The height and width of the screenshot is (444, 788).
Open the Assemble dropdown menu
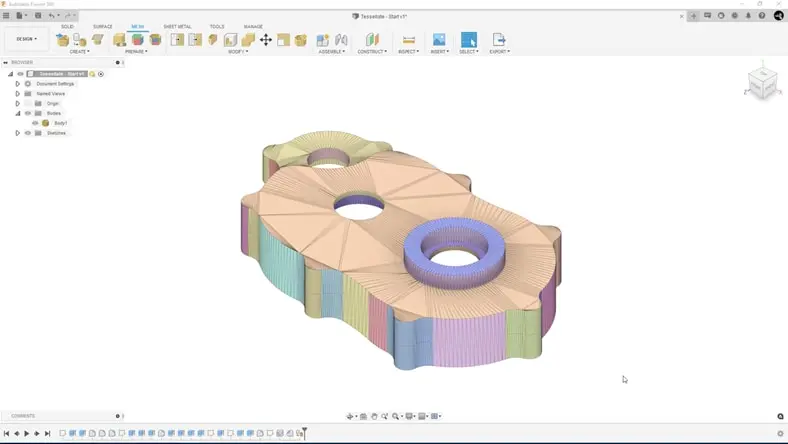click(332, 51)
